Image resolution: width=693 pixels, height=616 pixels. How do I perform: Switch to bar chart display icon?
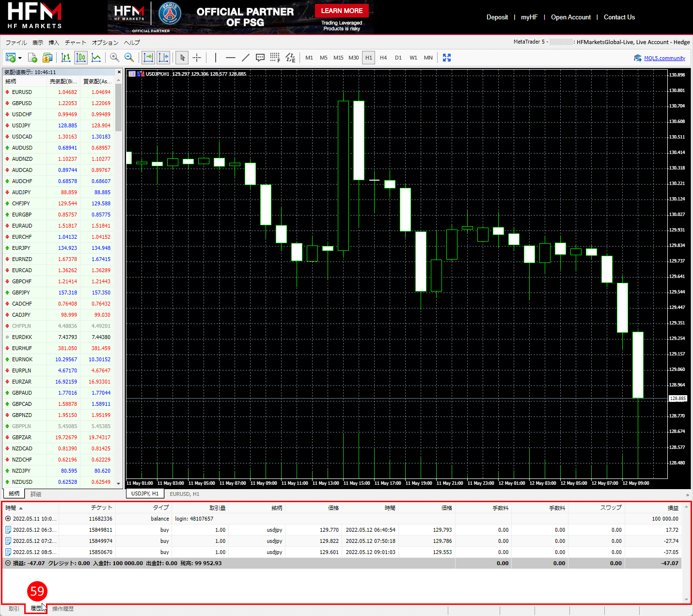[66, 58]
